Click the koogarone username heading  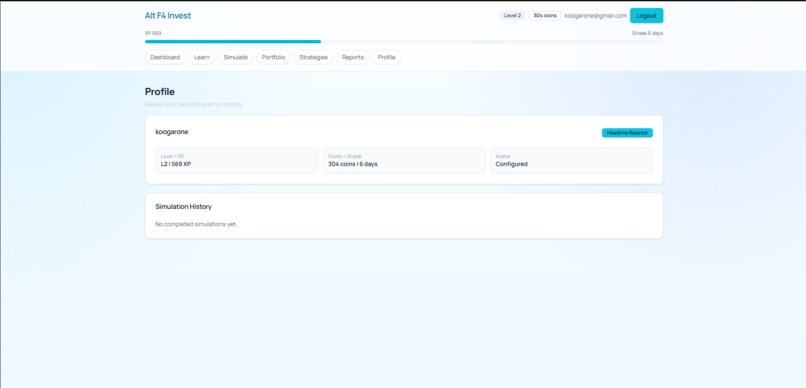pyautogui.click(x=172, y=132)
